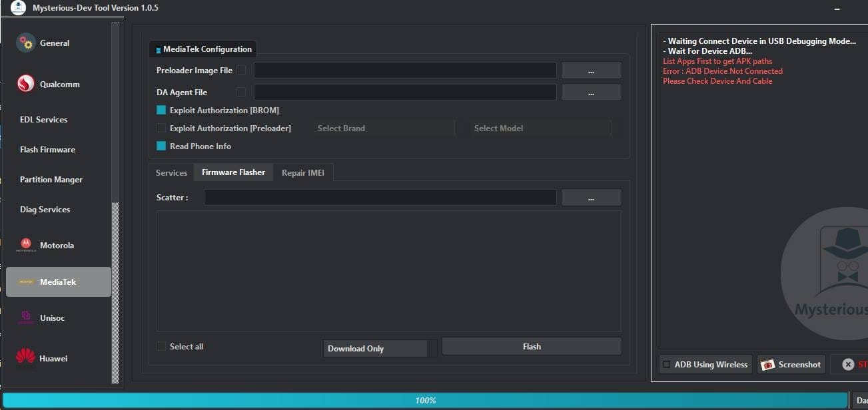Browse for a Scatter file

click(590, 197)
